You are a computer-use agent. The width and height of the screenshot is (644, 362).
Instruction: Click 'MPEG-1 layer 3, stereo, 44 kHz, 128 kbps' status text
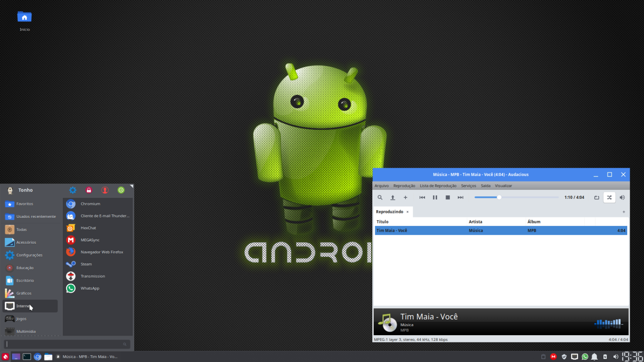tap(411, 339)
